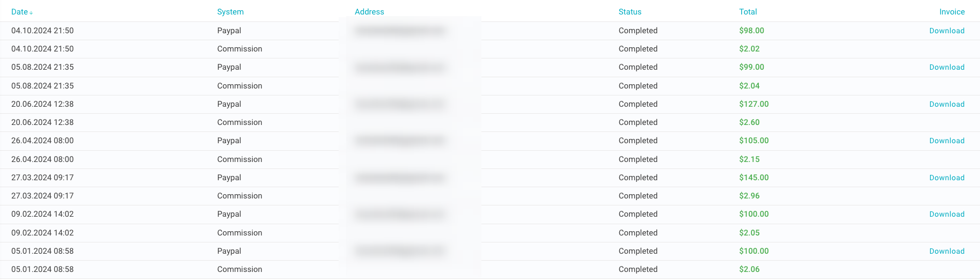Download invoice for the $99.00 payment
Viewport: 980px width, 280px height.
[947, 67]
